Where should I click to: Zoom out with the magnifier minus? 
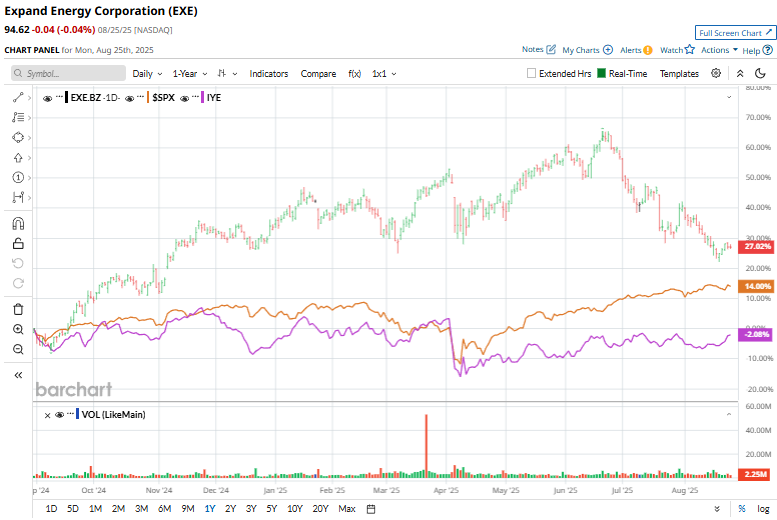(x=18, y=349)
